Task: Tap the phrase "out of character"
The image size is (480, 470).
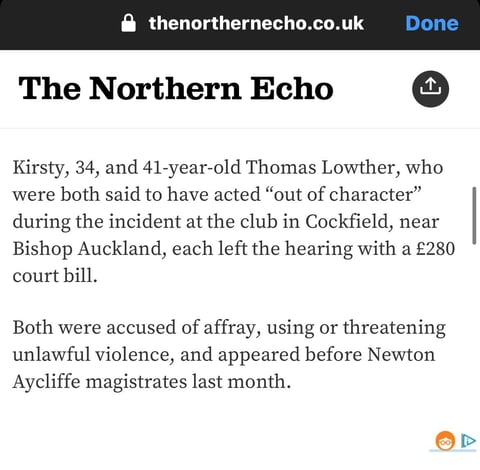Action: [348, 194]
